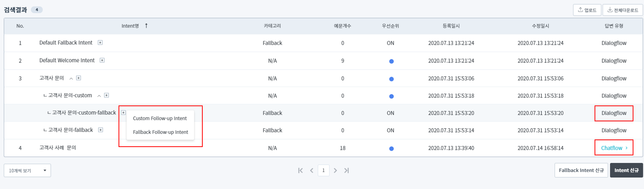Open the Chatflow link
This screenshot has height=189, width=644.
[614, 148]
